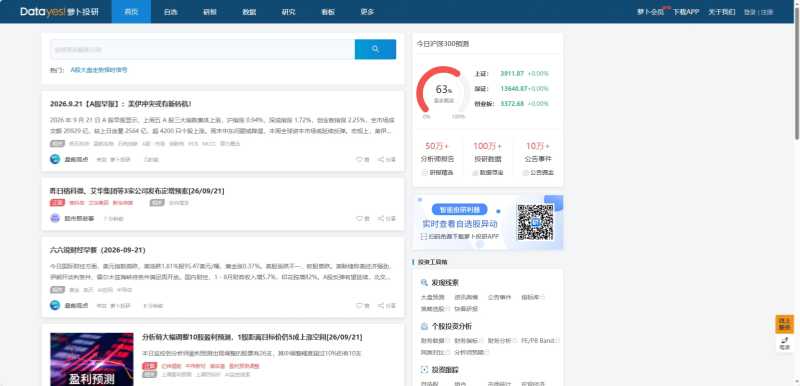Viewport: 800px width, 386px height.
Task: Click the 实时查看自选股异动 banner text
Action: tap(459, 224)
